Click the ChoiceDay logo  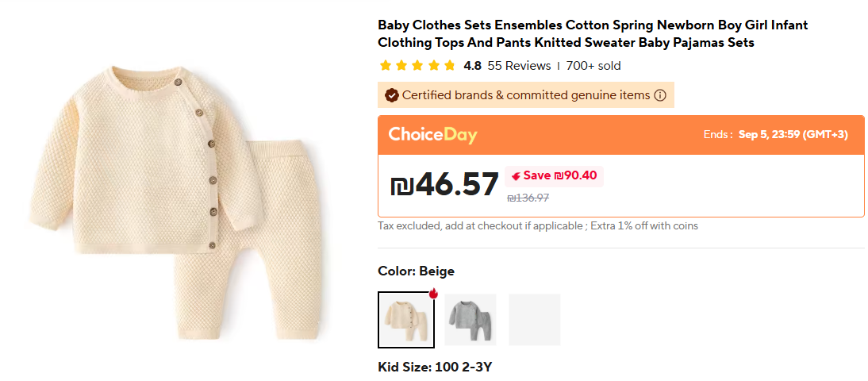[x=432, y=134]
